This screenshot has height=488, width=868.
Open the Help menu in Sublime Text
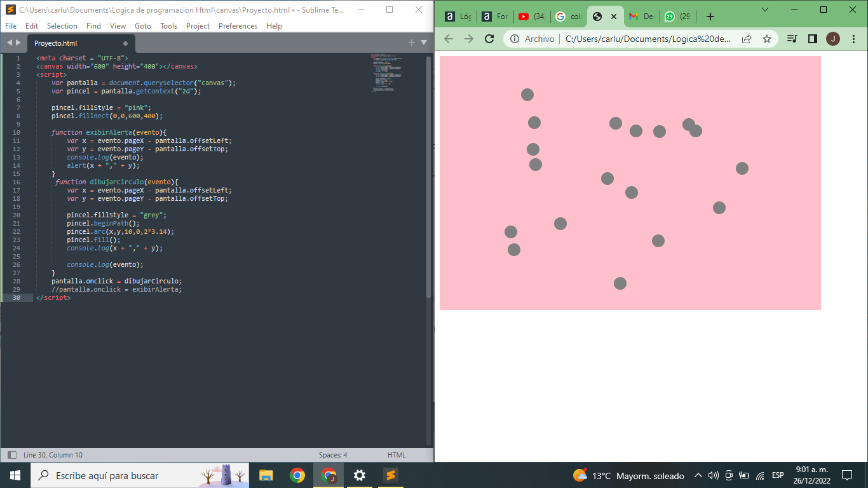[275, 26]
